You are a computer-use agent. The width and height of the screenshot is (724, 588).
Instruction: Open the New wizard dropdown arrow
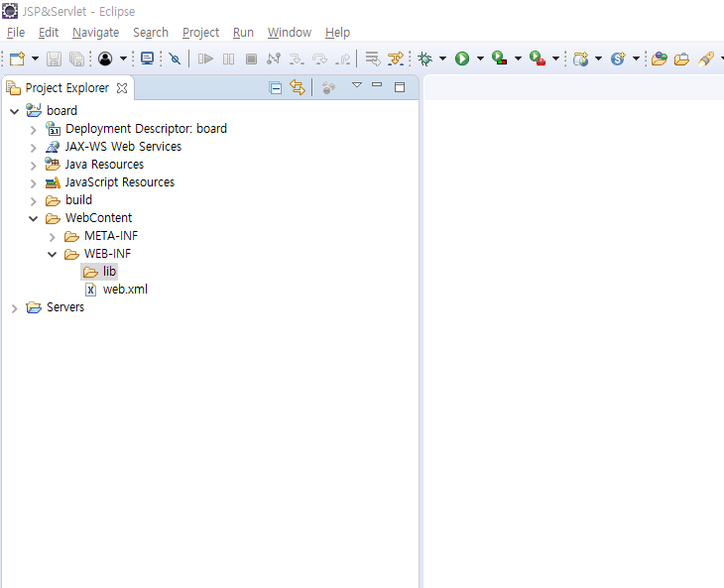[35, 59]
